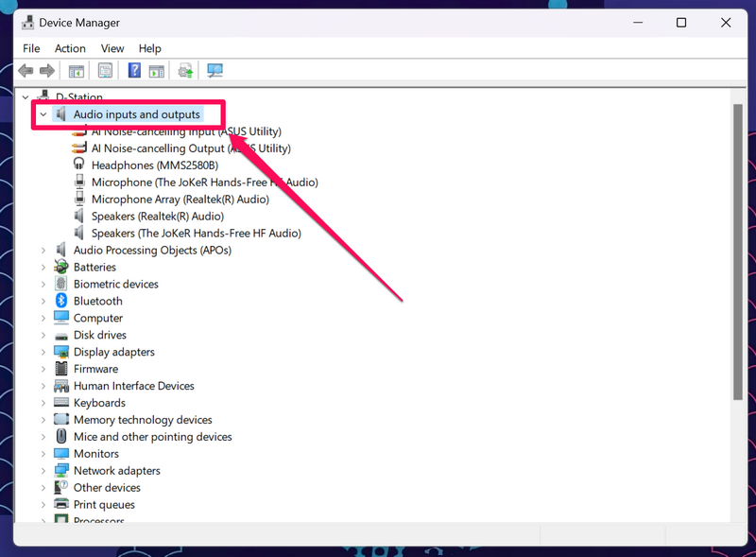This screenshot has width=756, height=557.
Task: Open the Action menu
Action: coord(70,48)
